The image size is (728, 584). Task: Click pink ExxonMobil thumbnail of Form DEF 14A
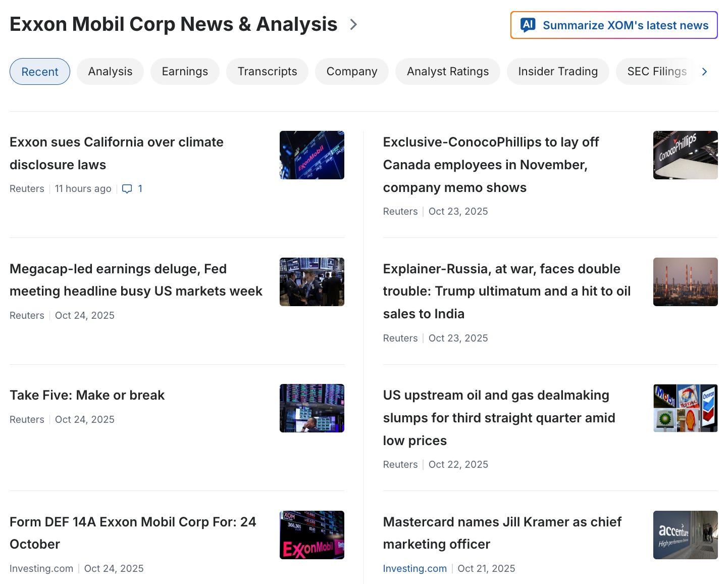click(312, 535)
